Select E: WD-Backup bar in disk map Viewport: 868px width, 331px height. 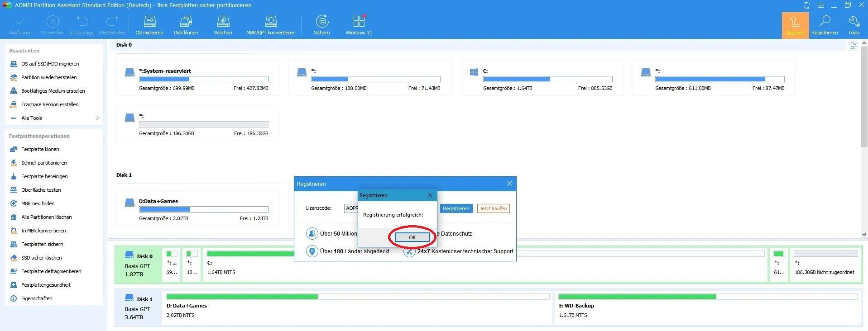click(x=708, y=308)
